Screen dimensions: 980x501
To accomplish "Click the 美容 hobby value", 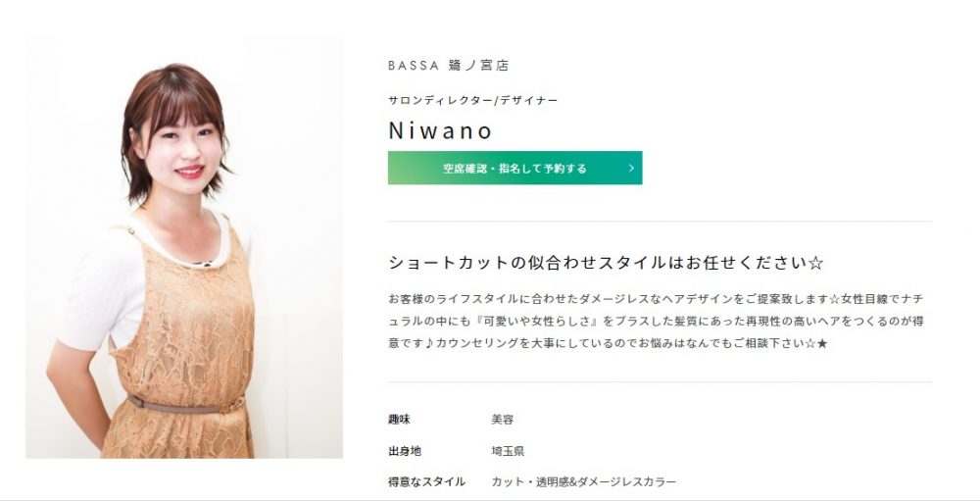I will pos(503,420).
